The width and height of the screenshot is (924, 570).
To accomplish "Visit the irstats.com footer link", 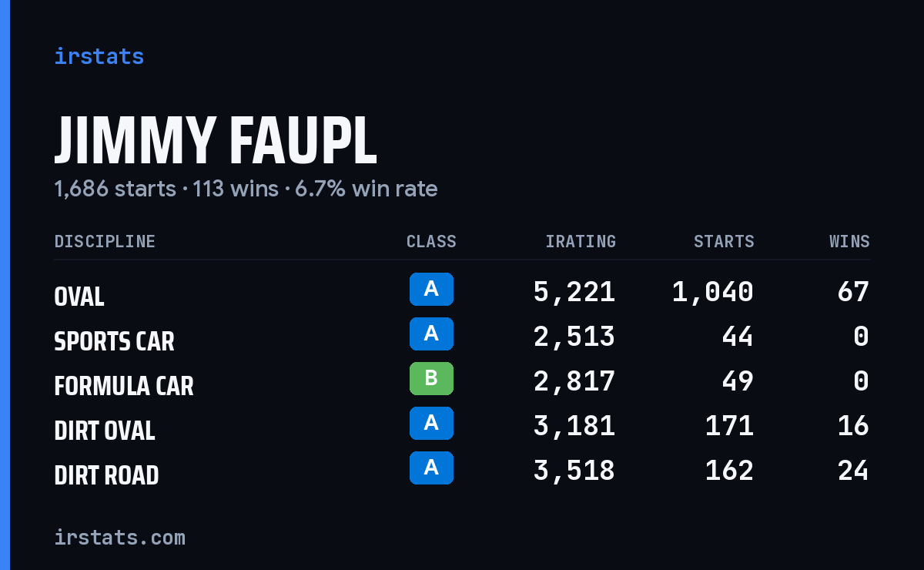I will pyautogui.click(x=119, y=537).
